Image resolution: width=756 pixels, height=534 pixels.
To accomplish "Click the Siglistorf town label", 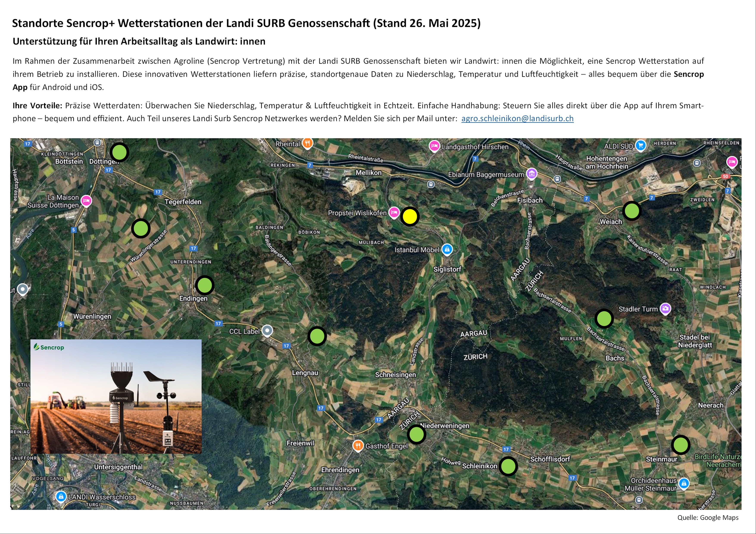I will click(447, 269).
